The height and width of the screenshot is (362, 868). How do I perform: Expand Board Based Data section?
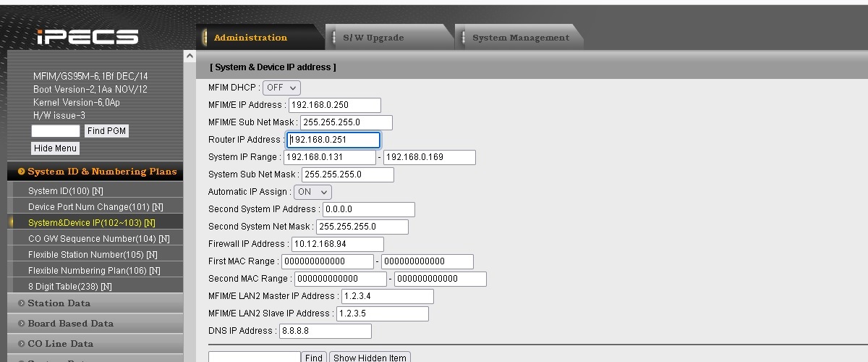(x=70, y=324)
